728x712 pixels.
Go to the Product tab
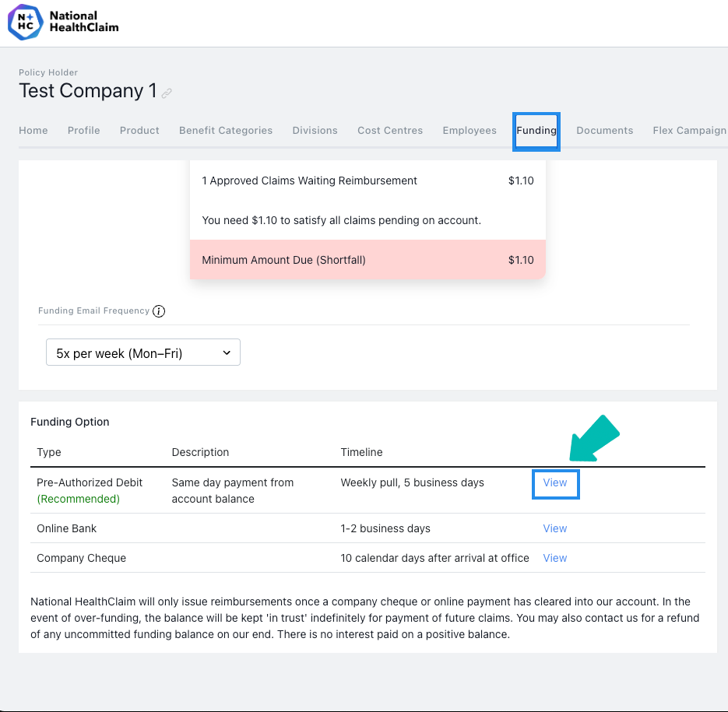tap(139, 131)
